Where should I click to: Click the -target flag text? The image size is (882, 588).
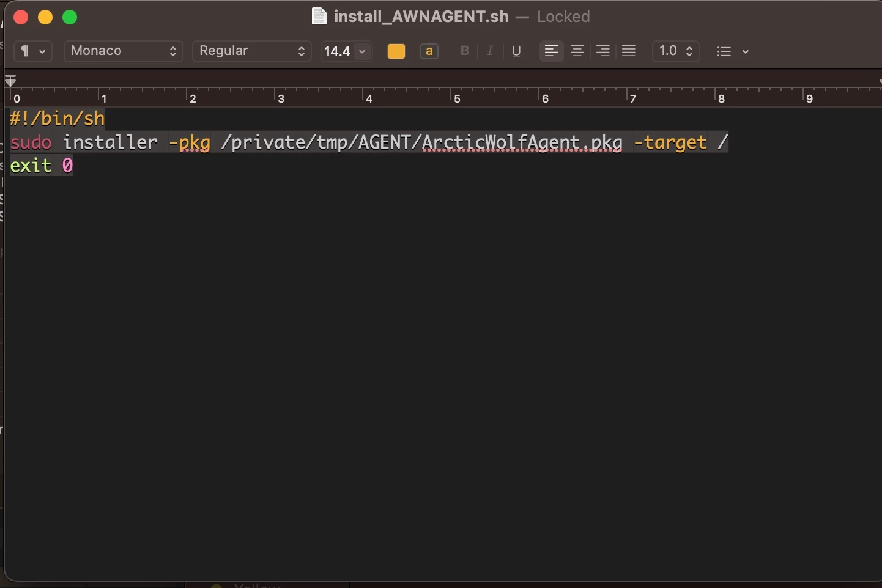point(670,142)
